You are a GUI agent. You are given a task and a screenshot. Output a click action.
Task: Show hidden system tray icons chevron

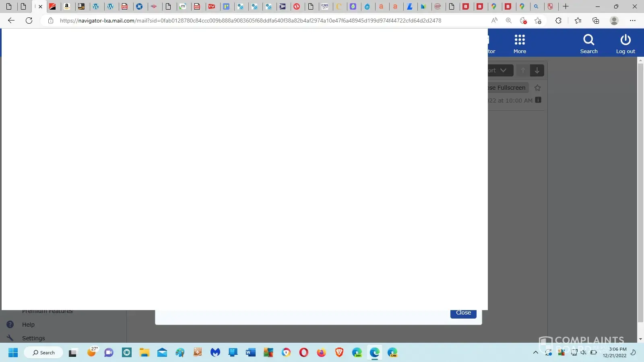coord(535,353)
